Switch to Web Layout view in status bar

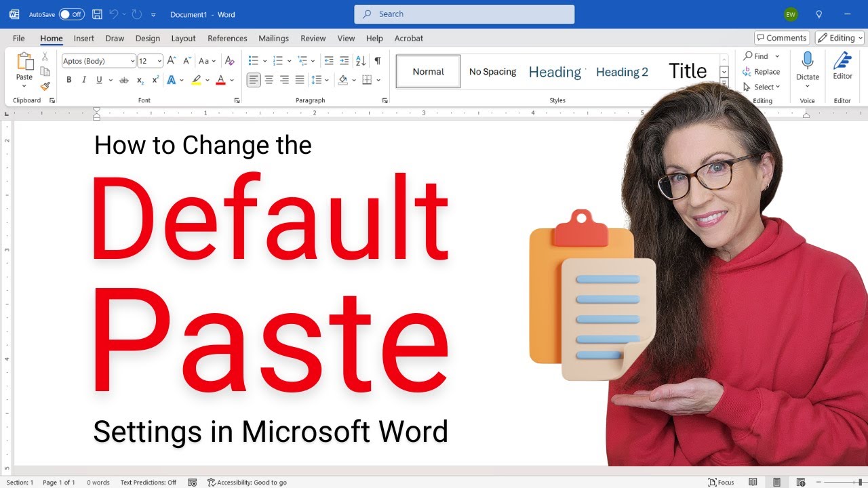tap(801, 482)
